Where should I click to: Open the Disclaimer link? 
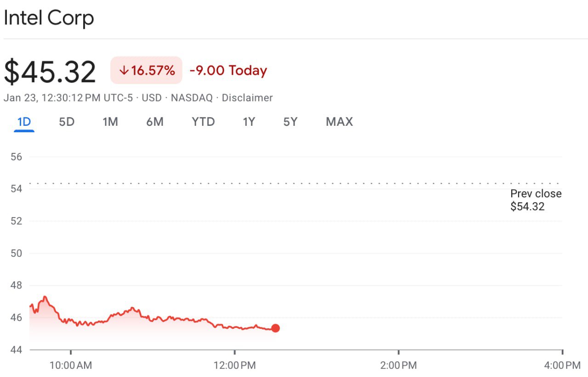pos(247,98)
